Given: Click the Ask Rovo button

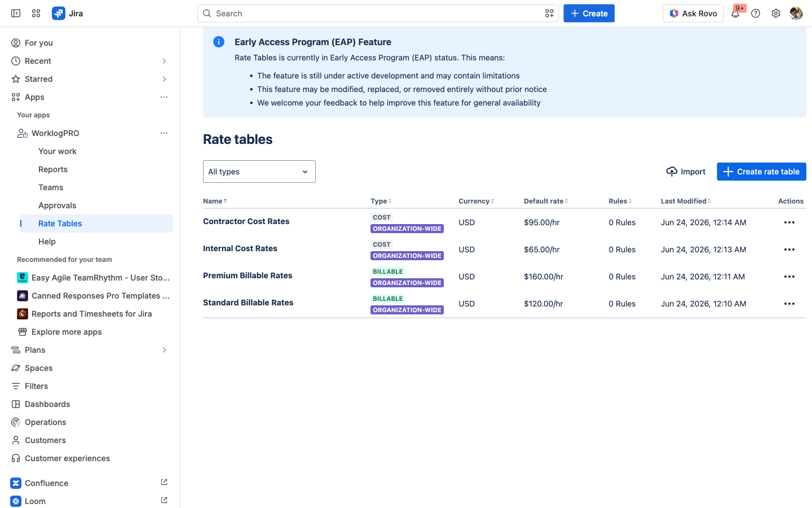Looking at the screenshot, I should [693, 14].
